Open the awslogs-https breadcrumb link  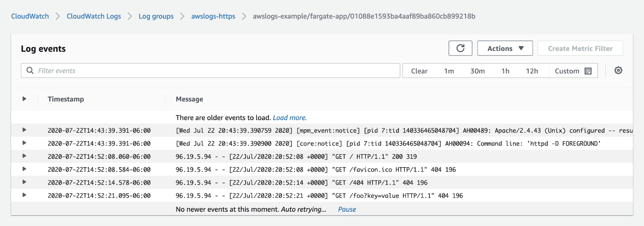(x=213, y=16)
